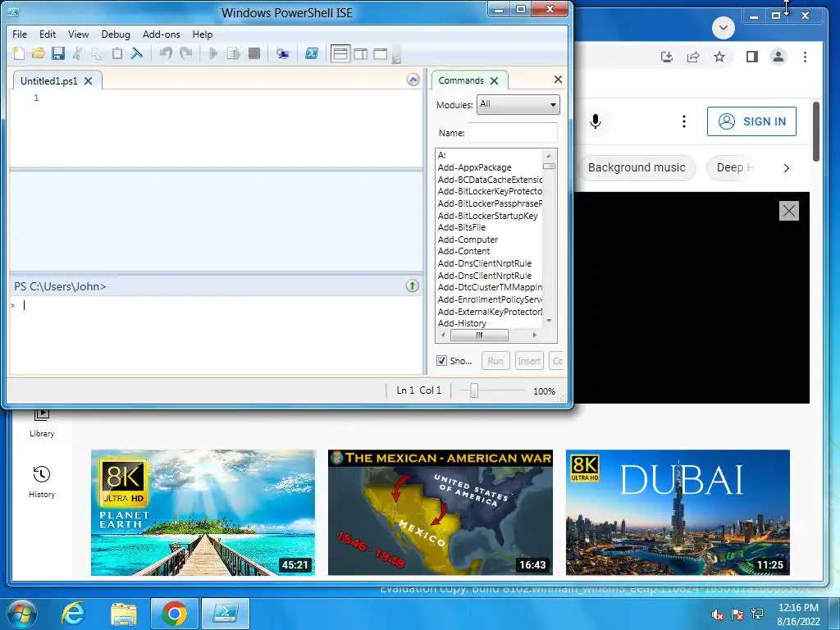The image size is (840, 630).
Task: Create a new script with the New icon
Action: [x=18, y=53]
